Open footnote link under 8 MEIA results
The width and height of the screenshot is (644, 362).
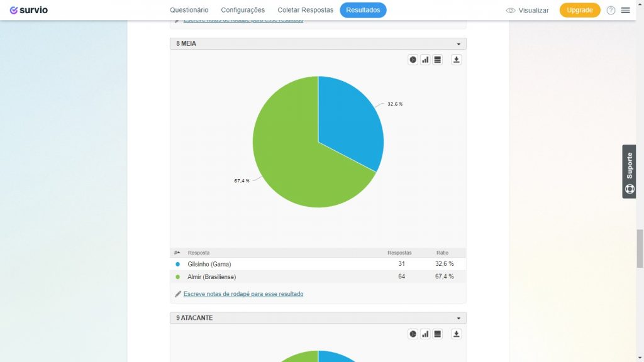point(243,294)
